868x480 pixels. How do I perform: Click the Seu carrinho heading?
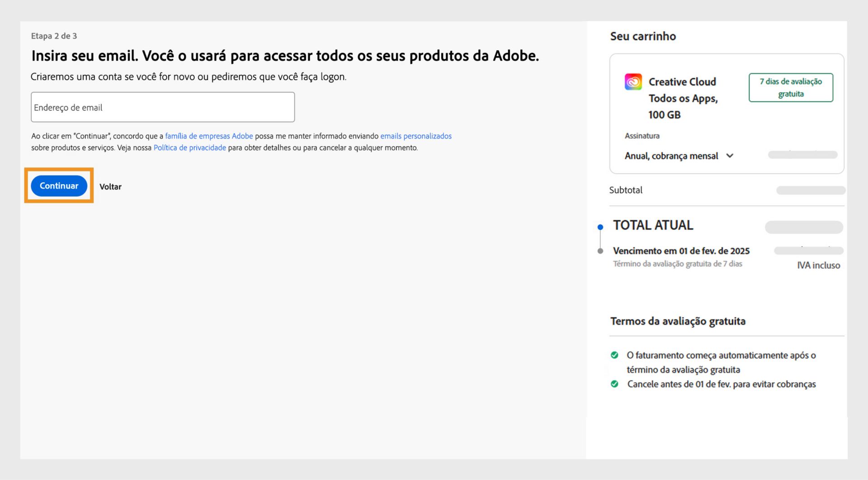(643, 36)
